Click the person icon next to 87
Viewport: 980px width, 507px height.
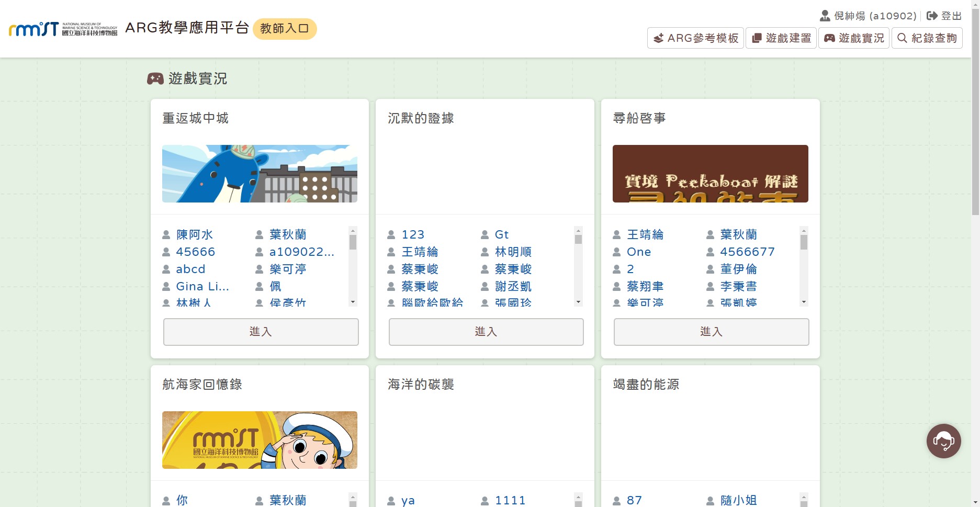616,501
